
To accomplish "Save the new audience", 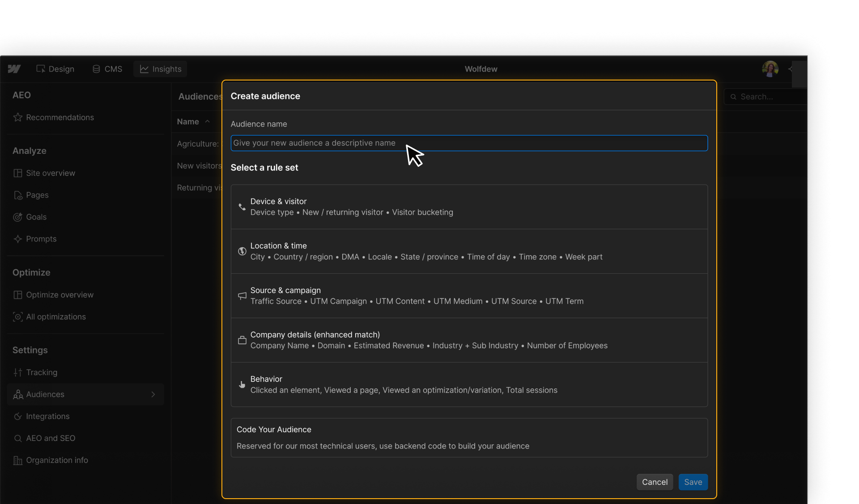I will tap(693, 482).
